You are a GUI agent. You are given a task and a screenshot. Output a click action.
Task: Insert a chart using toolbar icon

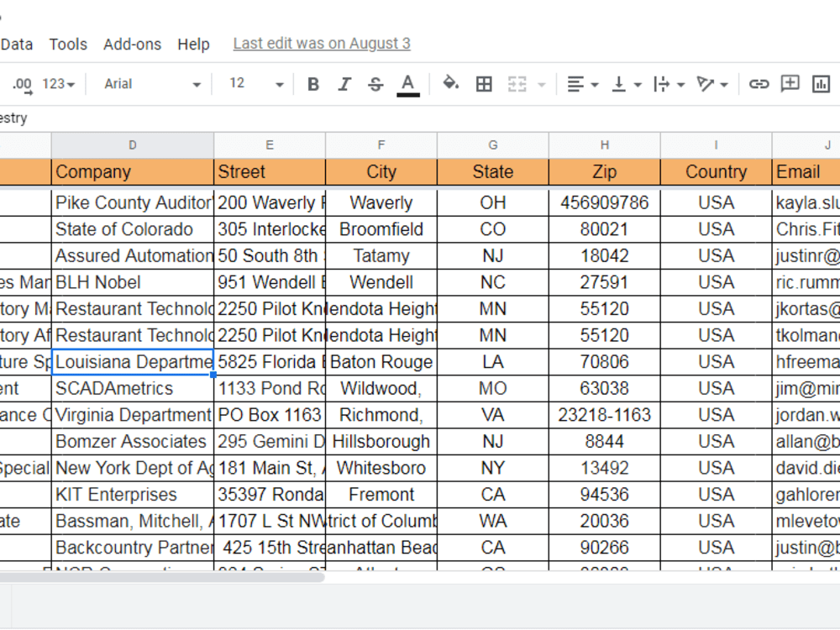point(821,84)
